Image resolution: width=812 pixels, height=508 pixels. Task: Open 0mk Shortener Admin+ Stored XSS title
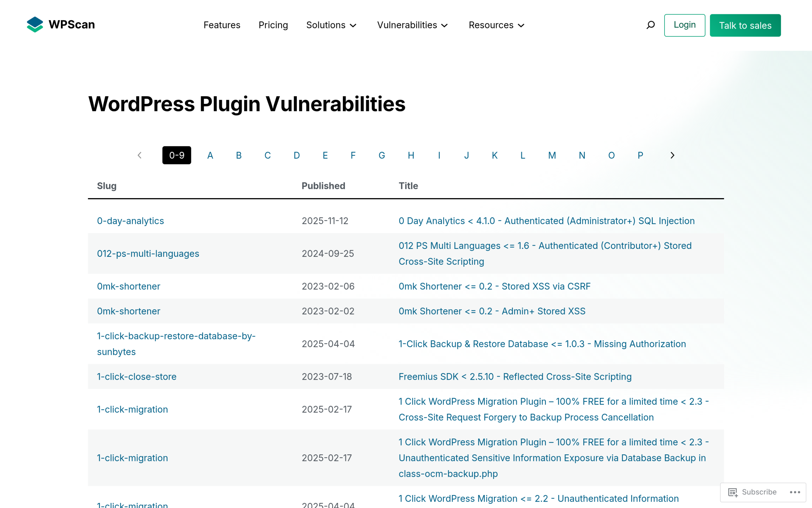point(492,311)
